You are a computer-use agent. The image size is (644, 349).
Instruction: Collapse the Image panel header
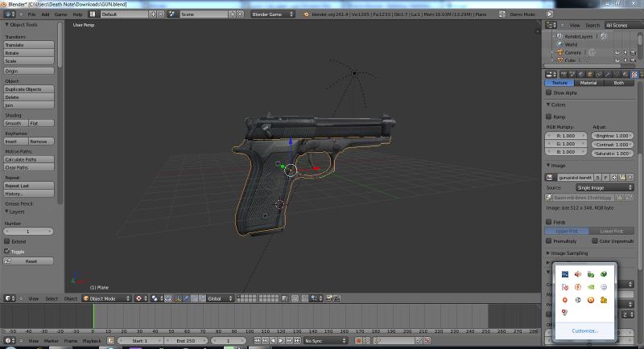point(555,166)
